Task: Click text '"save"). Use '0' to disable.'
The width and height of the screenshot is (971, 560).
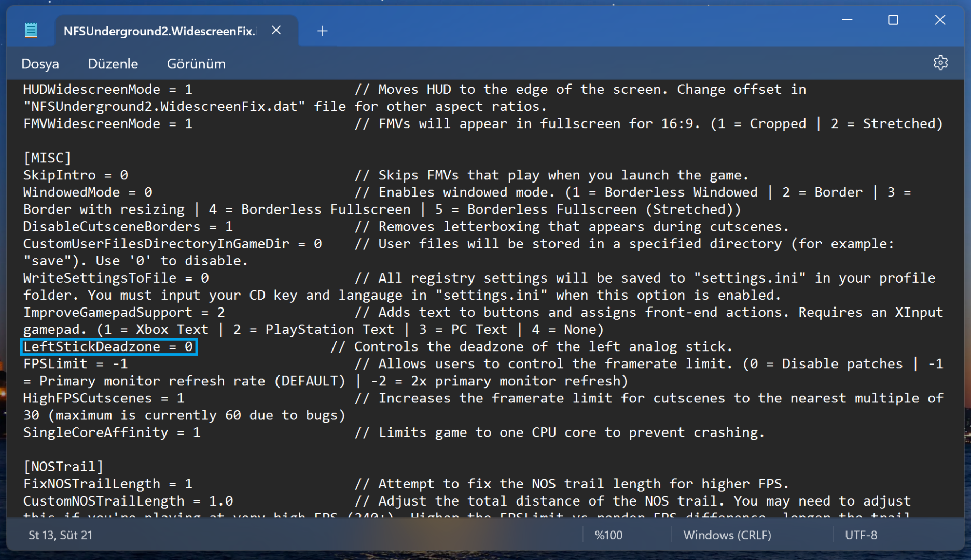Action: 136,260
